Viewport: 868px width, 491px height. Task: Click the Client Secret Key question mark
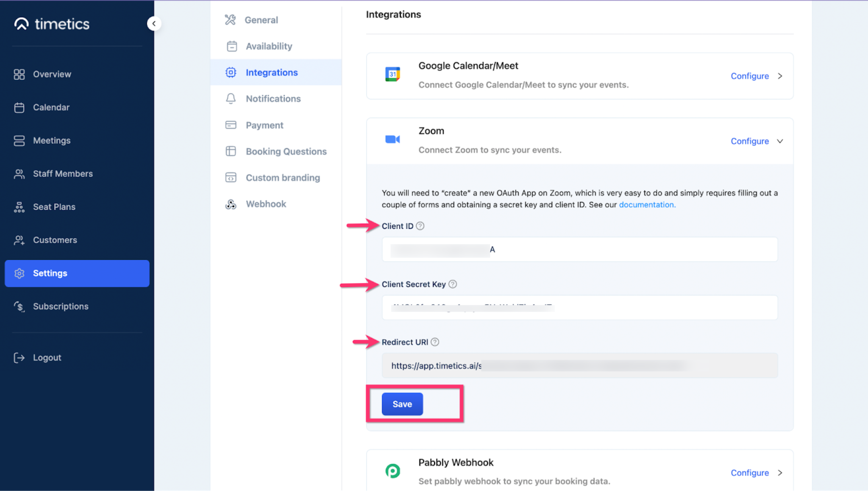tap(453, 284)
